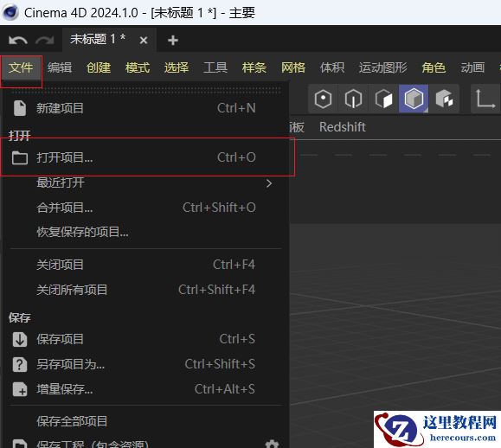Open the 样条 menu
The image size is (501, 448).
[x=254, y=67]
